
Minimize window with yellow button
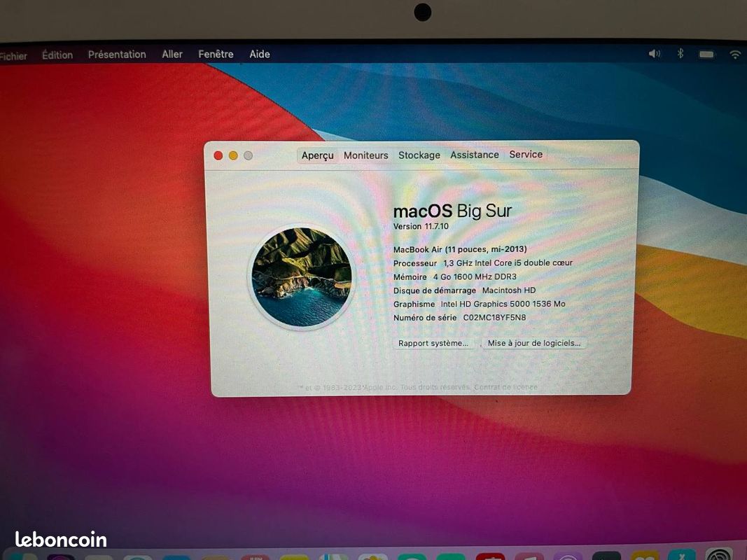coord(233,155)
